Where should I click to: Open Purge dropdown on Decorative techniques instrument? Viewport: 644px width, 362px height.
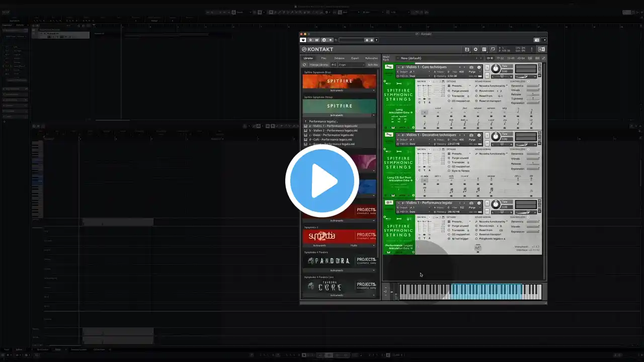[473, 140]
